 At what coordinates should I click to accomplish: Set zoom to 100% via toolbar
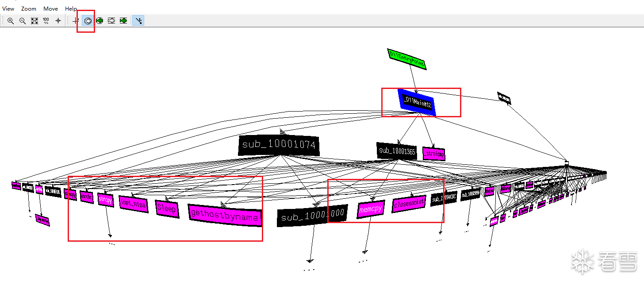46,21
